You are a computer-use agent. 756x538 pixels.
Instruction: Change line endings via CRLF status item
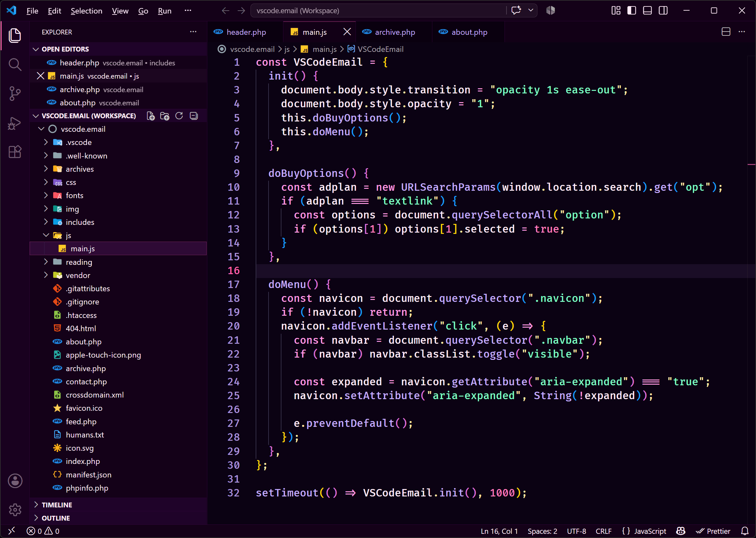pos(604,531)
